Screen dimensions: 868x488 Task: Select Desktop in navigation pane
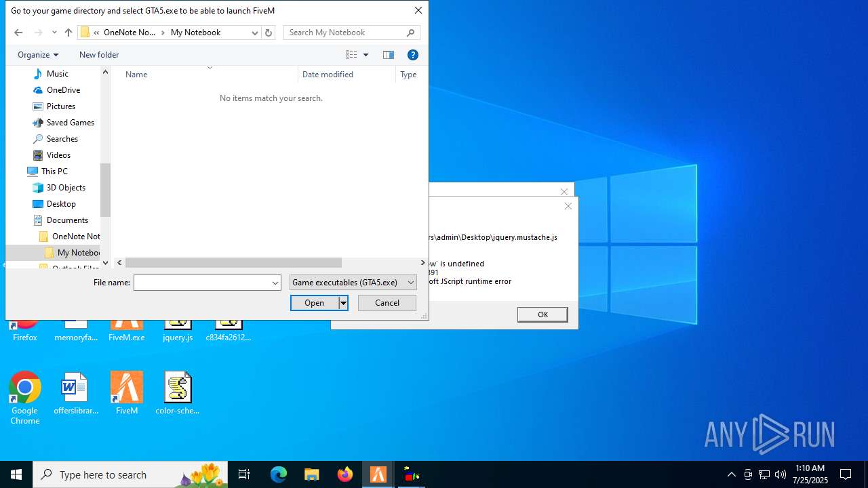pyautogui.click(x=61, y=204)
